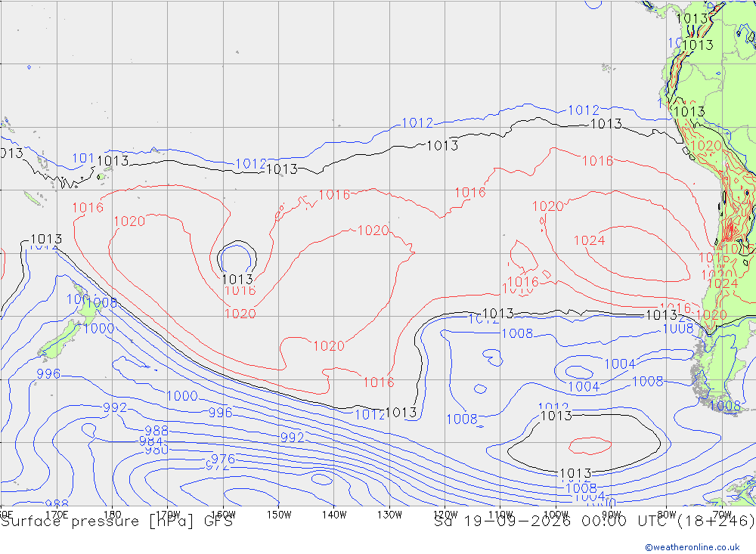Select the 140W longitude axis label
Screen dimensions: 756x554
coord(334,515)
